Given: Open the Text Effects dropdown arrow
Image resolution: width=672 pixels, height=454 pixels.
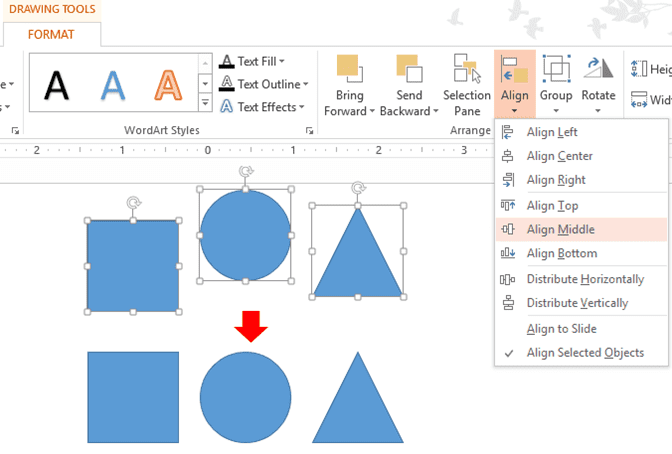Looking at the screenshot, I should (302, 107).
